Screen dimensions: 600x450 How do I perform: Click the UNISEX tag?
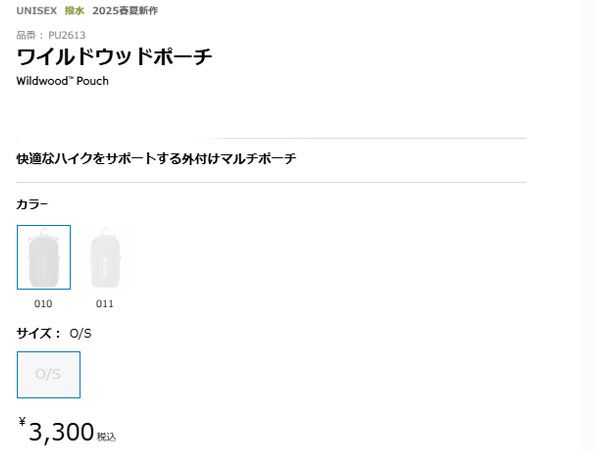point(36,10)
